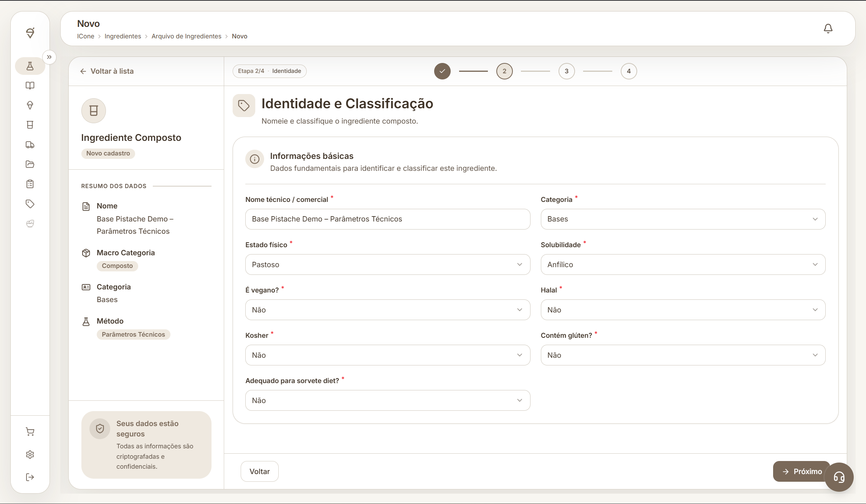Click the logout icon in sidebar
The width and height of the screenshot is (866, 504).
[x=30, y=477]
